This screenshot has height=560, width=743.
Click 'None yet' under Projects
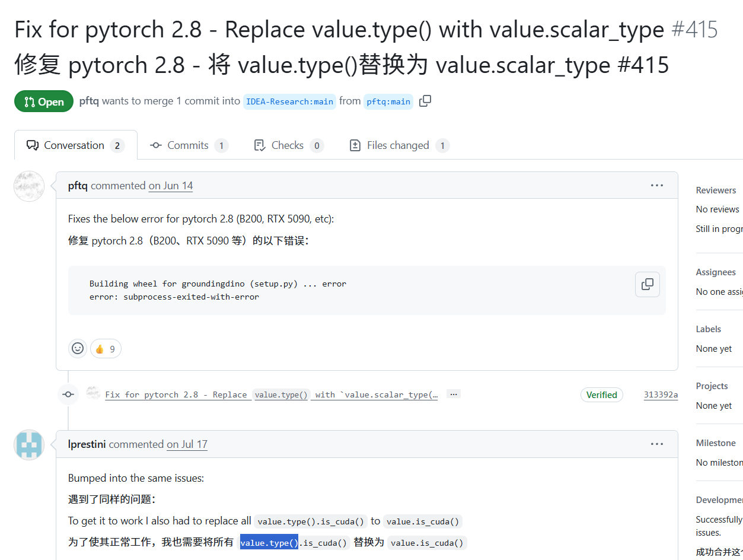(714, 406)
